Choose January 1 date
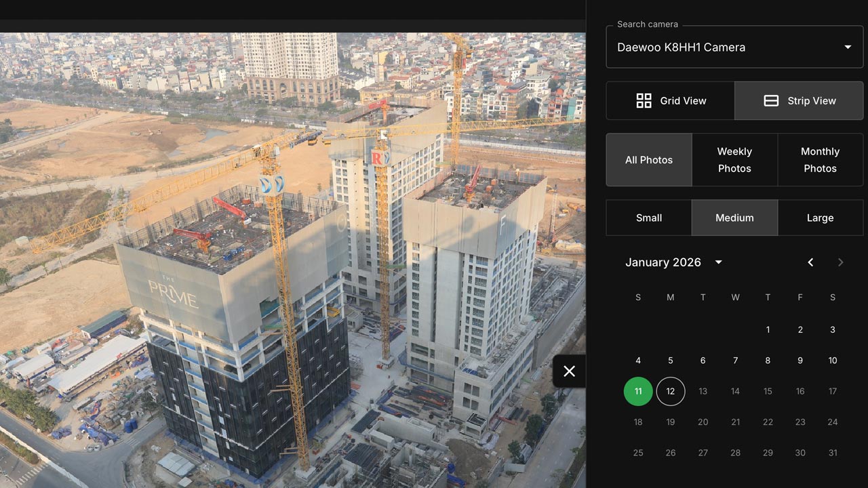This screenshot has width=868, height=488. click(768, 329)
